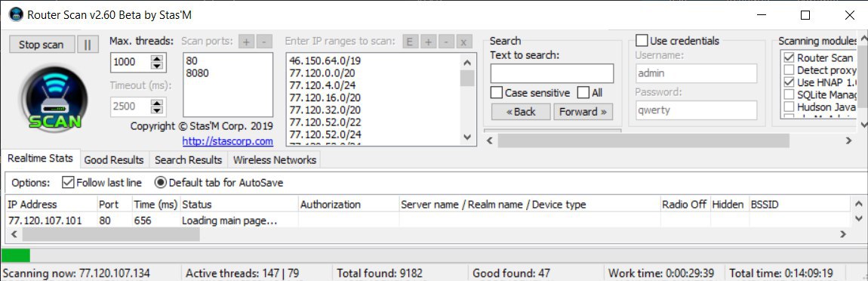Click the Timeout field showing 2500
868x281 pixels.
[x=131, y=107]
